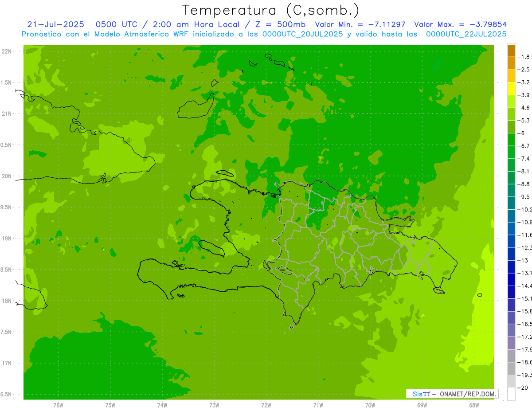Click the '0000UTC_22JUL2025' valid-until time

[x=466, y=34]
